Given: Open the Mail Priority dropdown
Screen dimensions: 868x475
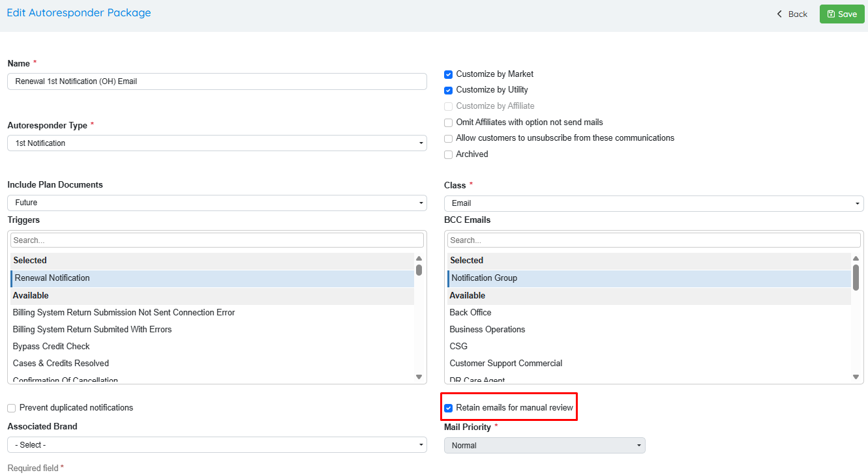Looking at the screenshot, I should click(x=545, y=446).
